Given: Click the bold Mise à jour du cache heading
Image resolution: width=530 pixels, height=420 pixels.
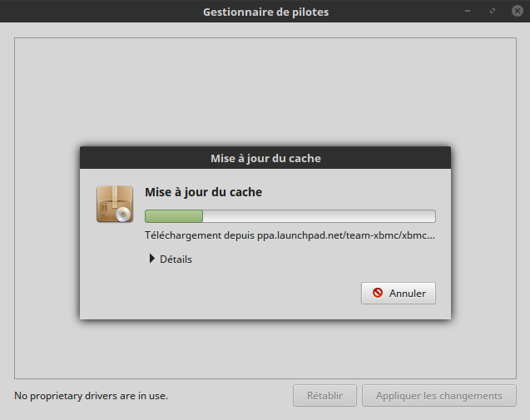Looking at the screenshot, I should pos(203,192).
